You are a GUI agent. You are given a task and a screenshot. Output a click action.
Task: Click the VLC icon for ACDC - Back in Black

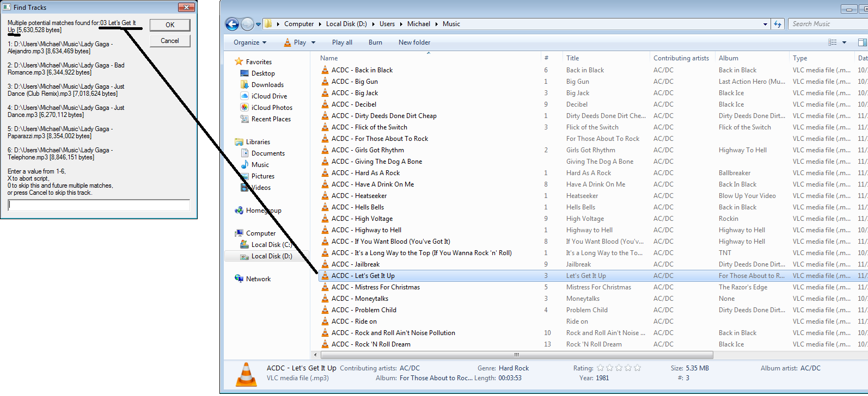[325, 70]
